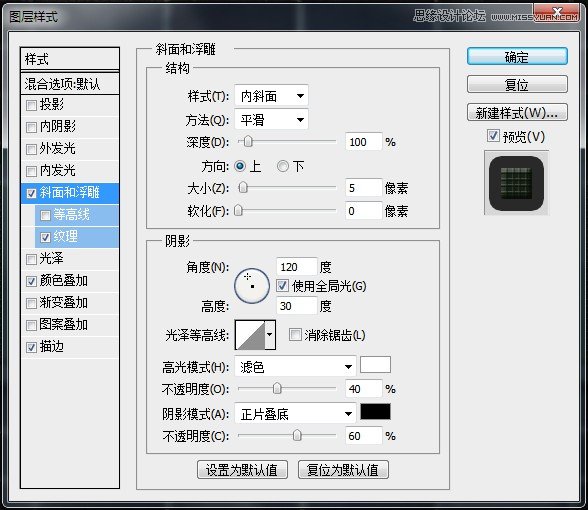
Task: Click the highlight opacity field showing 40
Action: [363, 389]
